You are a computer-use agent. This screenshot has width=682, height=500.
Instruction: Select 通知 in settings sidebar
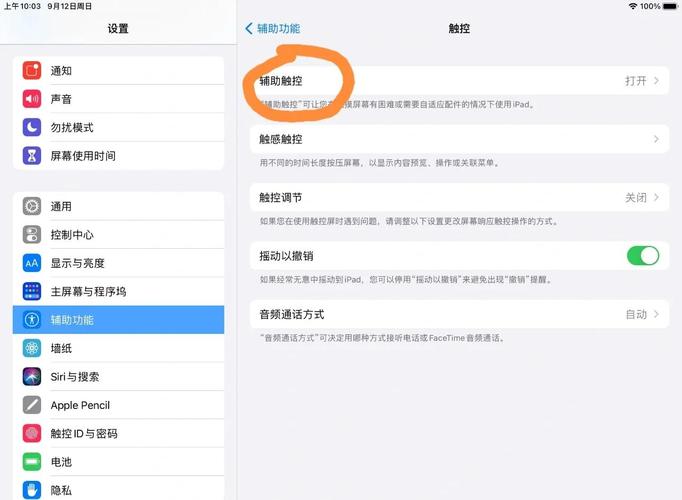pos(118,70)
